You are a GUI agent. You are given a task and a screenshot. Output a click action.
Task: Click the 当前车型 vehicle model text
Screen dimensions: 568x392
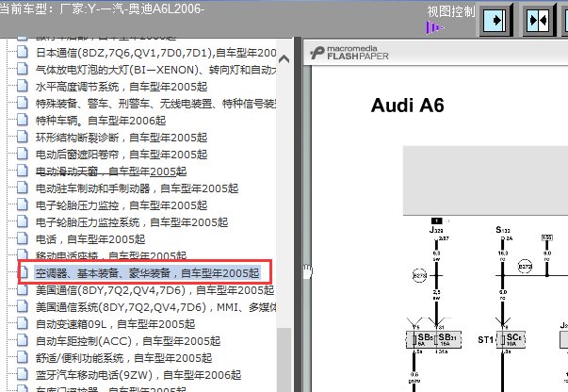point(102,8)
